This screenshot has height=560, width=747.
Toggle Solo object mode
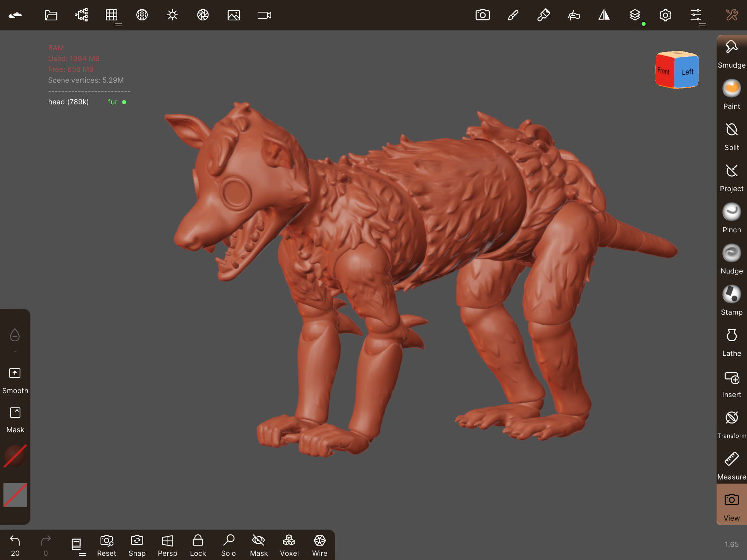pyautogui.click(x=228, y=545)
